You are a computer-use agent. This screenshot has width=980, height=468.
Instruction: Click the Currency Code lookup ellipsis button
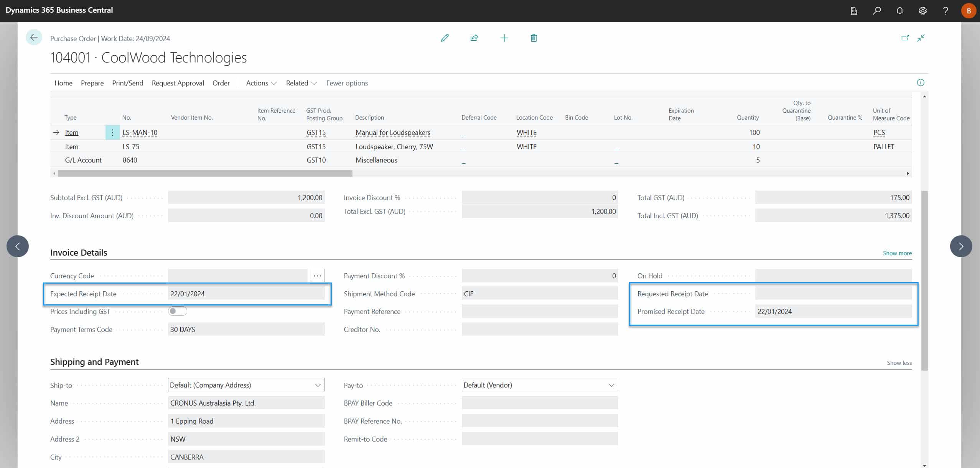[x=317, y=276]
